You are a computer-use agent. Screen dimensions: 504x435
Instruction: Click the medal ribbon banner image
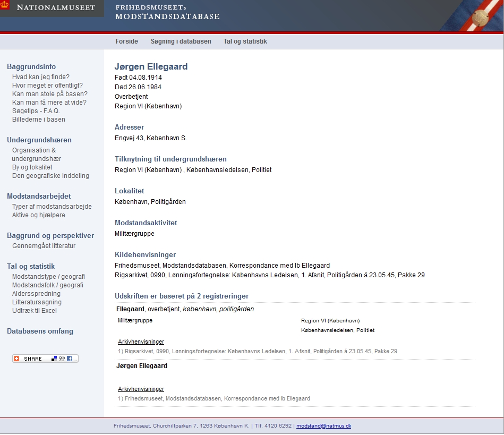[471, 16]
